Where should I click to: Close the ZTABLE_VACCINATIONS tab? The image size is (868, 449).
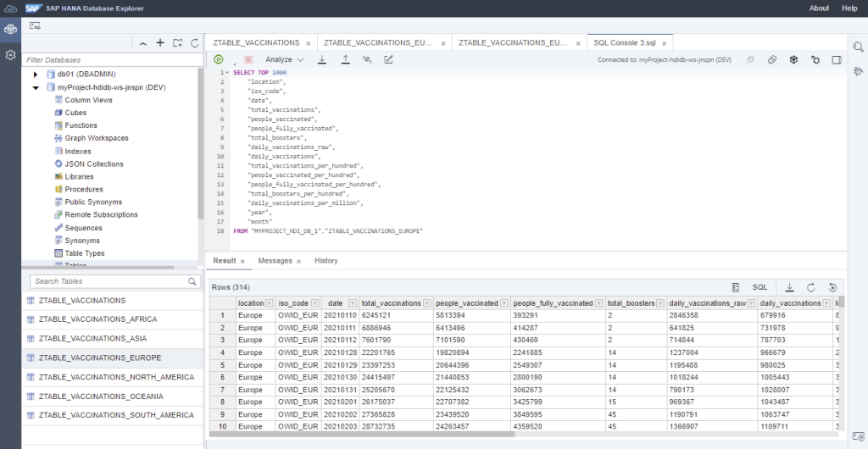pos(309,43)
